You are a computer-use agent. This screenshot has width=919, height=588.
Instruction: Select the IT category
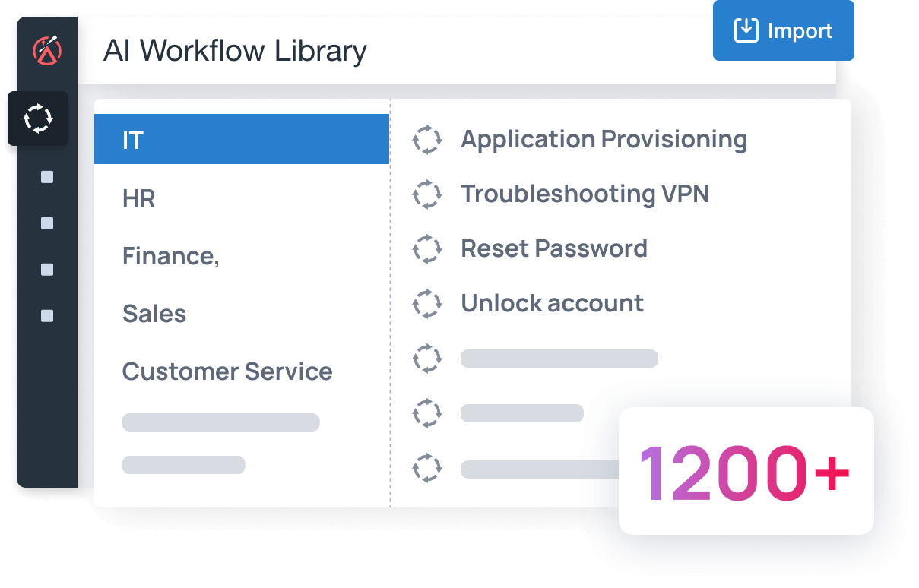coord(242,139)
